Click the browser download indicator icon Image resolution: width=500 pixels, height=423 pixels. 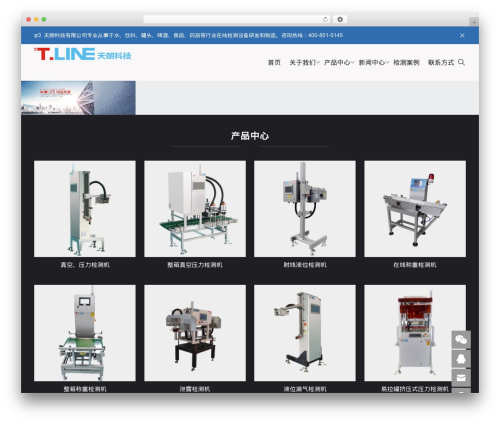(340, 19)
